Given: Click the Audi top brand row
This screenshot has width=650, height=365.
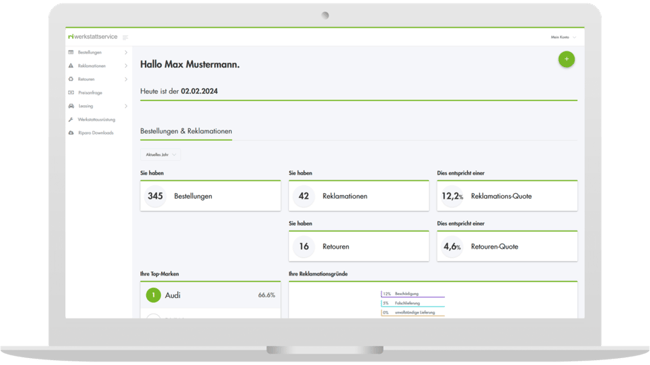Looking at the screenshot, I should 211,295.
